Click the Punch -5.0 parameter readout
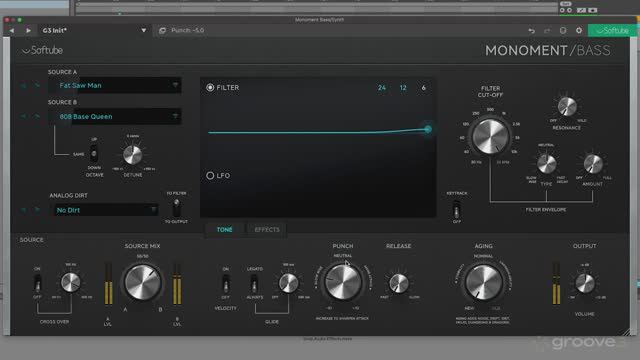The height and width of the screenshot is (360, 640). 188,30
